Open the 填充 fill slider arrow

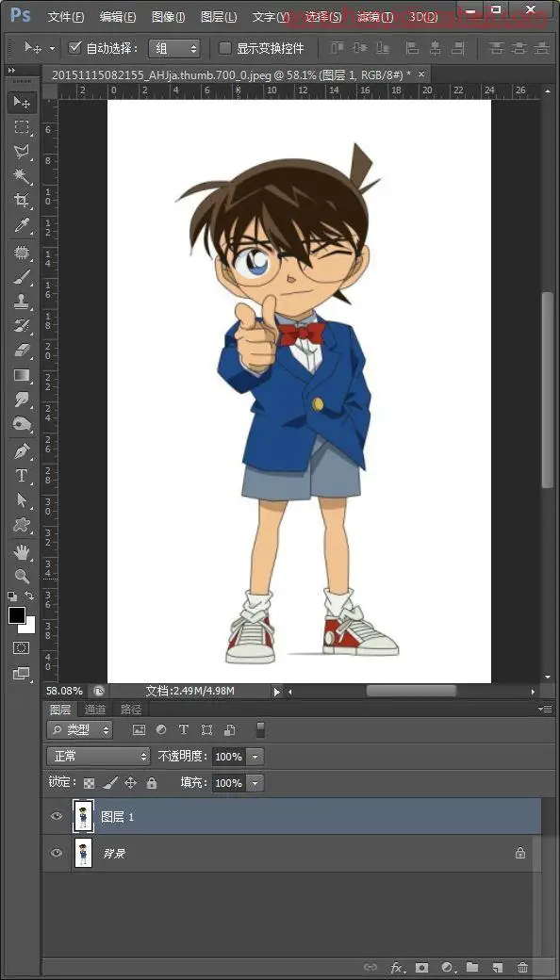255,782
